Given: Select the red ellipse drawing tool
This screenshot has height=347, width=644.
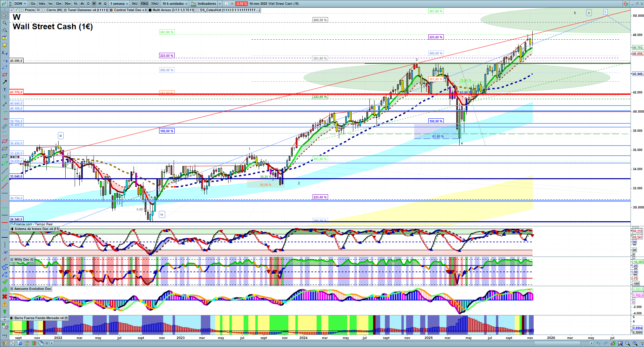Looking at the screenshot, I should click(x=5, y=141).
